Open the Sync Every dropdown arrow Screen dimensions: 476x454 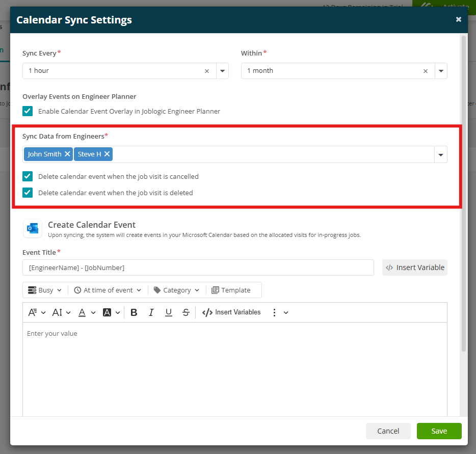(222, 71)
